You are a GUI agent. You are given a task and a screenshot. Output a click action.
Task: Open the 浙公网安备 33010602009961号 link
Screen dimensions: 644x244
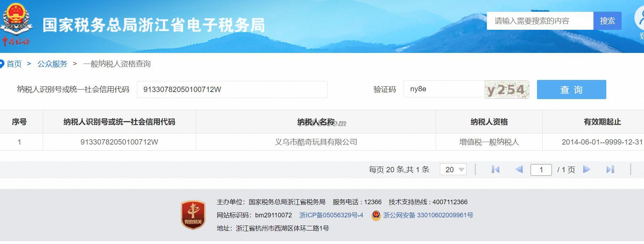coord(428,215)
